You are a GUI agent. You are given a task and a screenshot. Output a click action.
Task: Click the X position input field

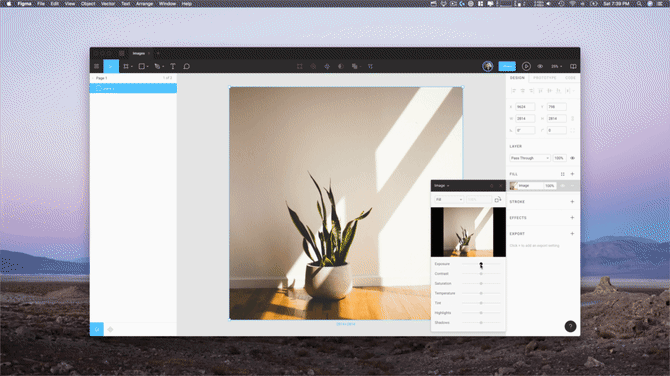tap(525, 107)
